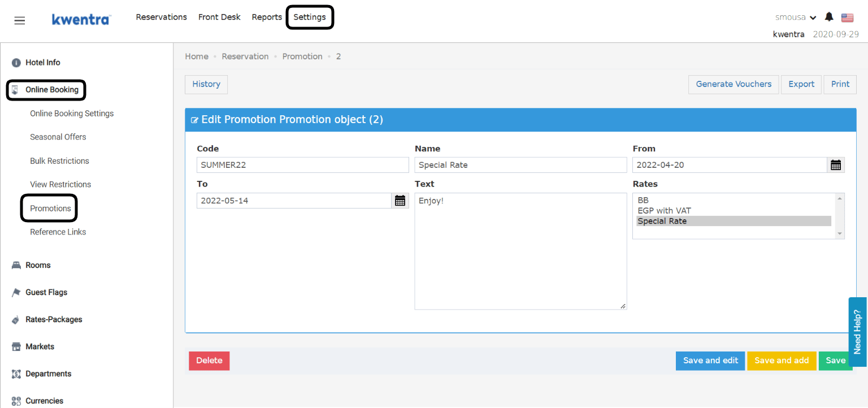Collapse Online Booking section
Image resolution: width=868 pixels, height=408 pixels.
(52, 90)
